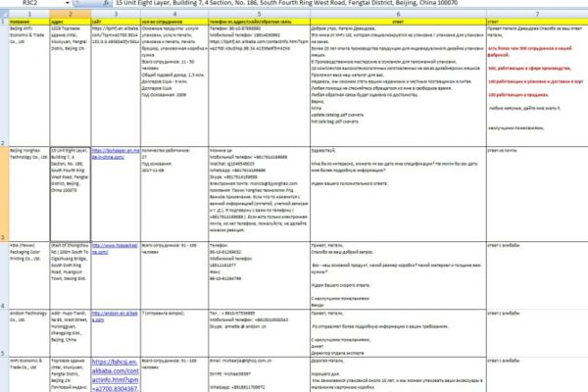Click the yellow 'адрес' header cell
The width and height of the screenshot is (588, 392).
(x=71, y=22)
